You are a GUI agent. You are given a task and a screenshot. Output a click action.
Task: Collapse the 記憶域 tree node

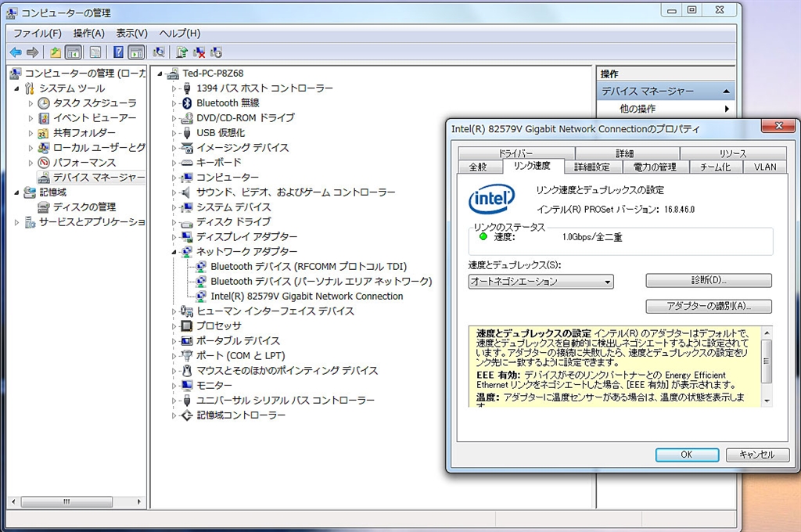pyautogui.click(x=17, y=192)
